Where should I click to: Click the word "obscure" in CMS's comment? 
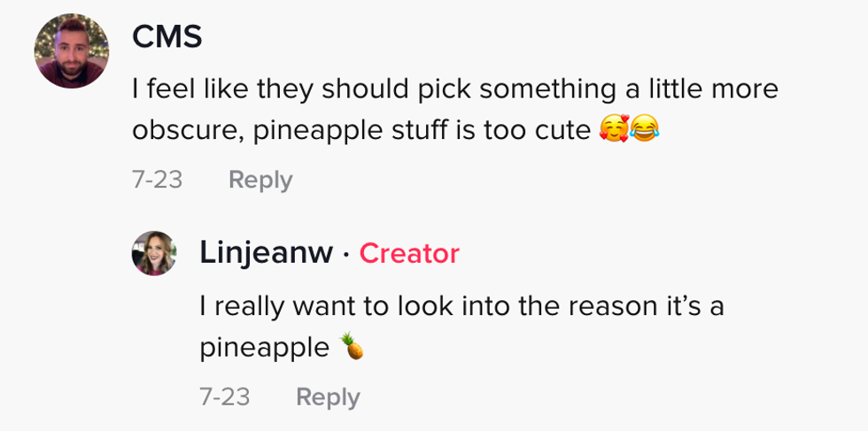pyautogui.click(x=186, y=131)
